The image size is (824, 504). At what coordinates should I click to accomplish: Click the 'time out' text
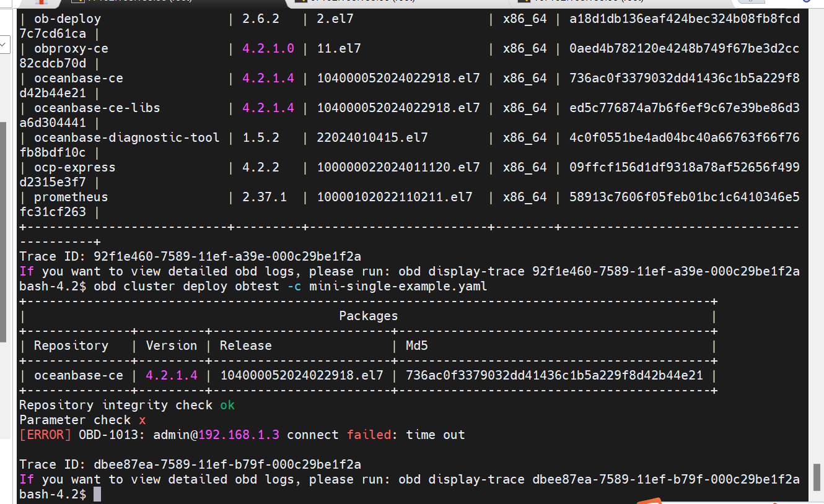click(x=435, y=435)
